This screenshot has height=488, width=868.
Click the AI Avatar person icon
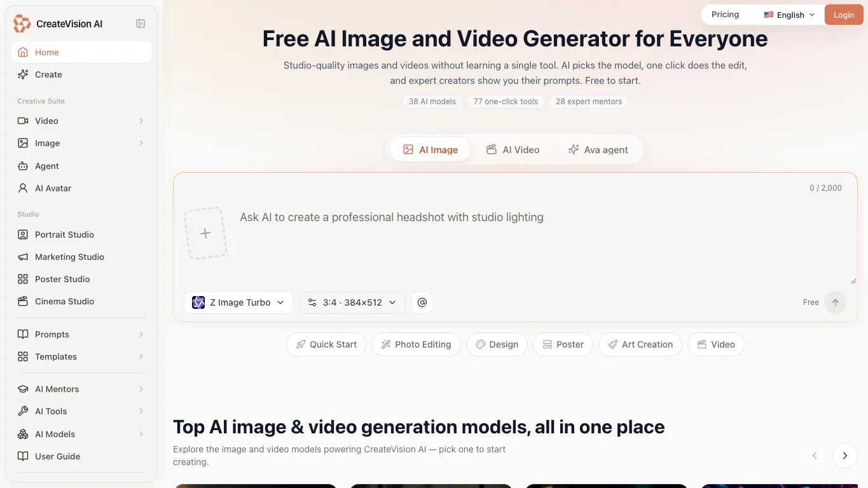coord(23,188)
